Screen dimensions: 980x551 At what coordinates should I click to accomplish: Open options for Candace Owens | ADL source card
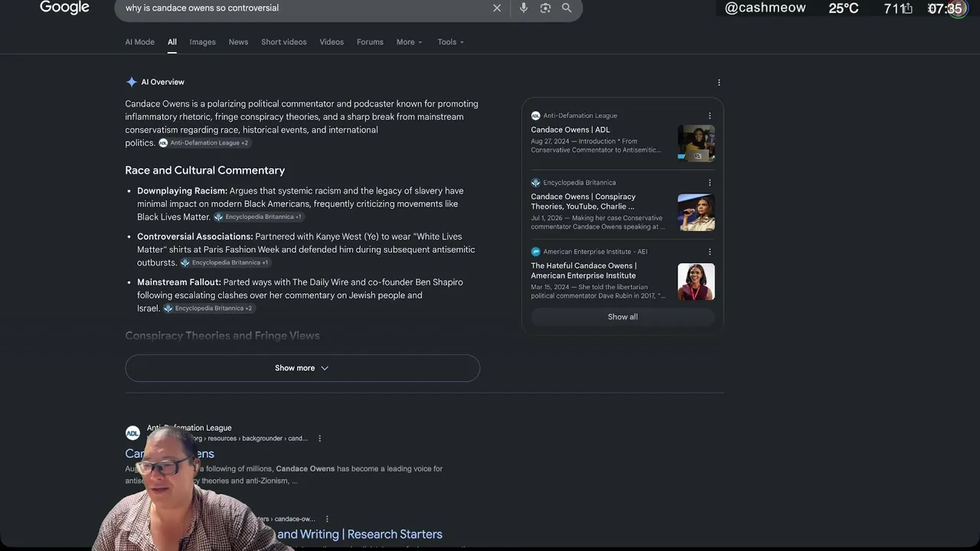(x=710, y=116)
